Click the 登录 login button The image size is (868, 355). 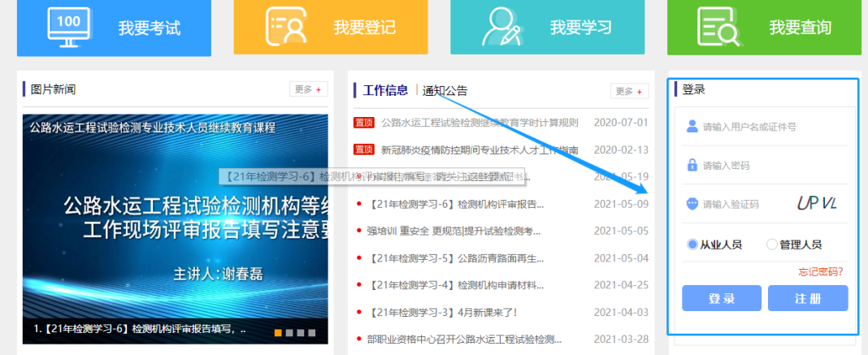point(722,298)
